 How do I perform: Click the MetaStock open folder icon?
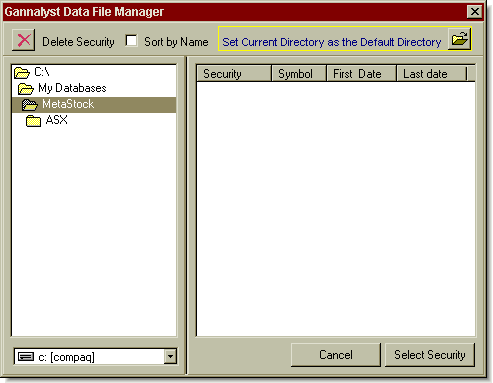coord(30,105)
